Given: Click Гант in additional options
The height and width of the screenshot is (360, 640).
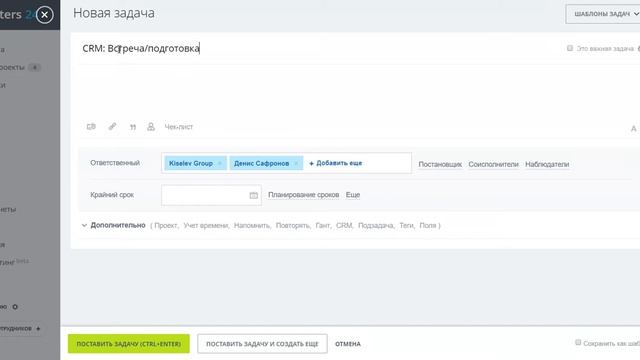Looking at the screenshot, I should pyautogui.click(x=322, y=225).
